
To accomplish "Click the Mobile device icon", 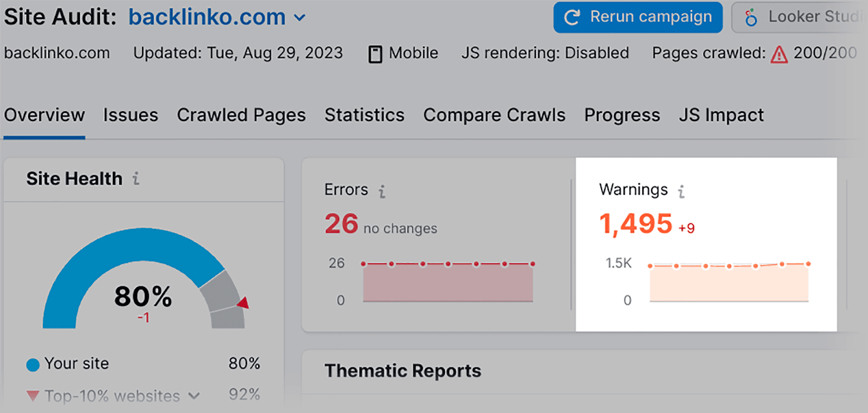I will click(375, 54).
